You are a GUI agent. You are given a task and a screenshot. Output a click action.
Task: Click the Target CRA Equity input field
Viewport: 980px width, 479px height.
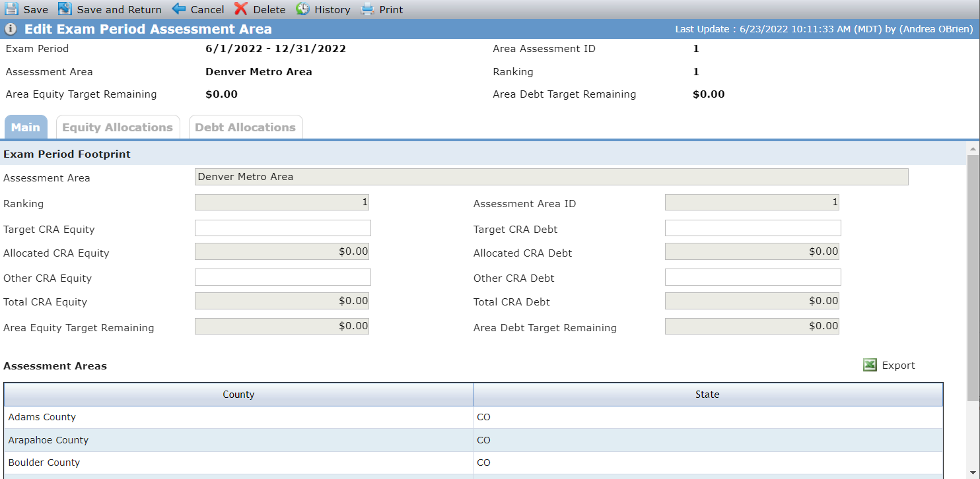(283, 228)
